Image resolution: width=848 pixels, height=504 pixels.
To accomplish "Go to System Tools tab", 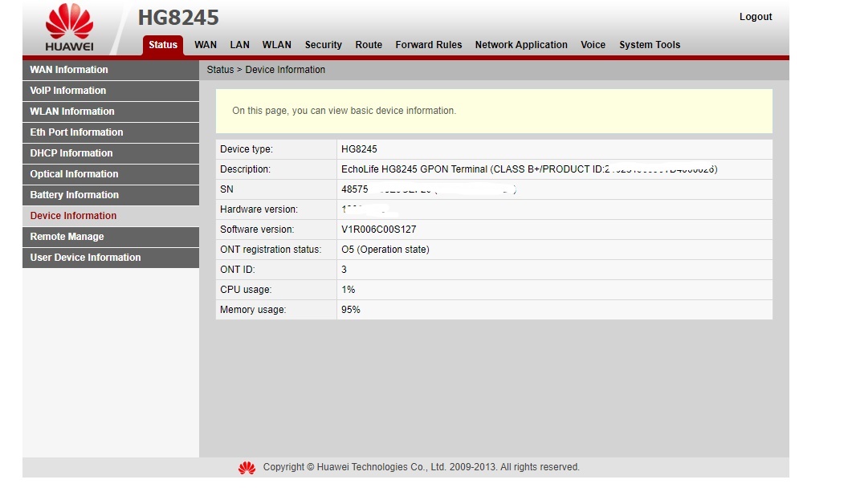I will click(649, 45).
